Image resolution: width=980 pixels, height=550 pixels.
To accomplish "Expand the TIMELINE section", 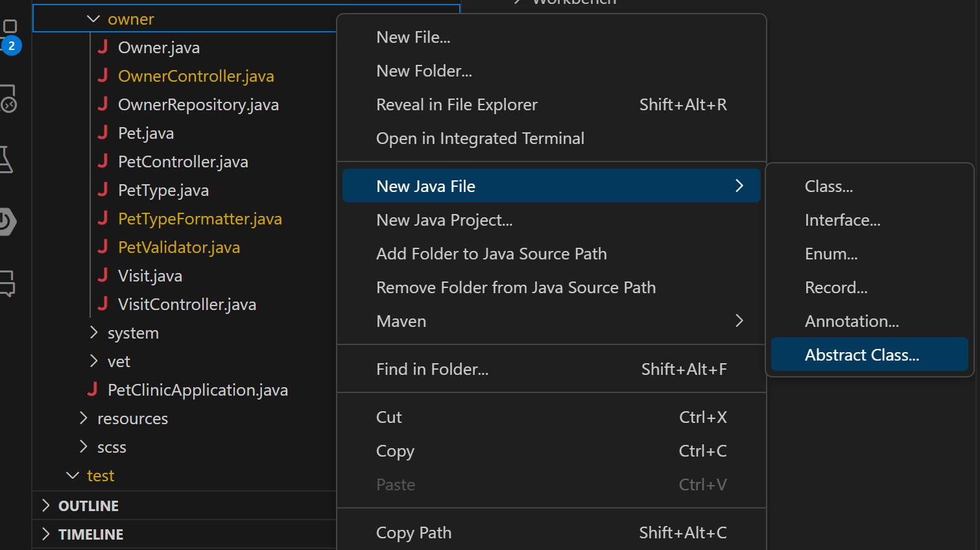I will coord(90,534).
